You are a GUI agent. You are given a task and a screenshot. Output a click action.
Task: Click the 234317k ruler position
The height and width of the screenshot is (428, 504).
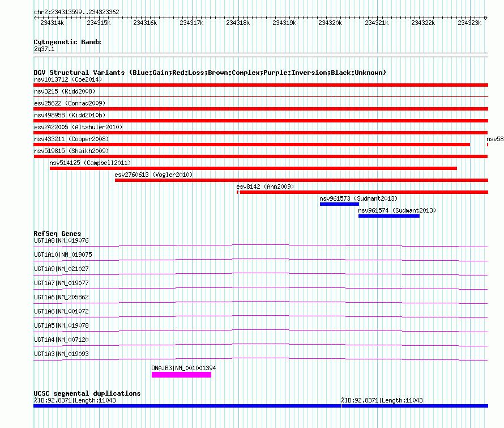(x=191, y=23)
